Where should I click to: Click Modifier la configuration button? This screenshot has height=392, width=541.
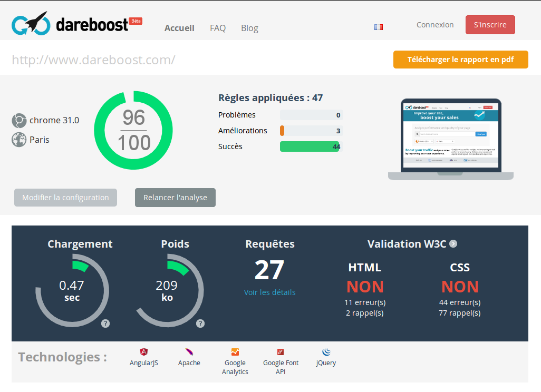point(65,198)
